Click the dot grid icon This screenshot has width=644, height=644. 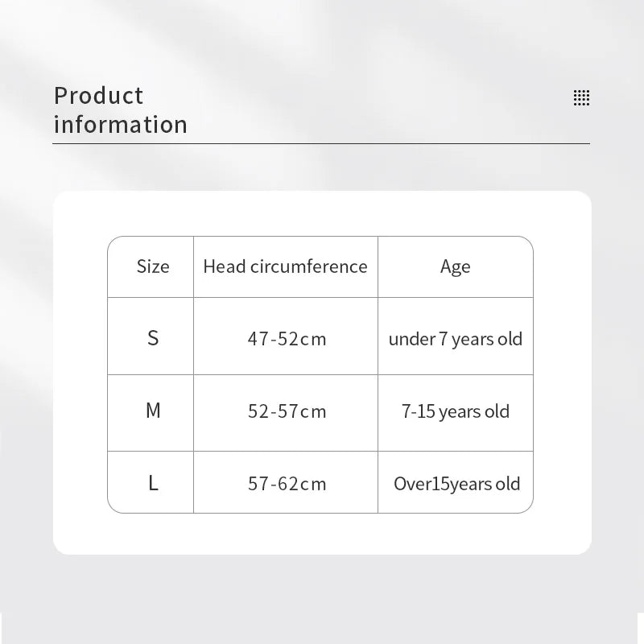tap(581, 97)
